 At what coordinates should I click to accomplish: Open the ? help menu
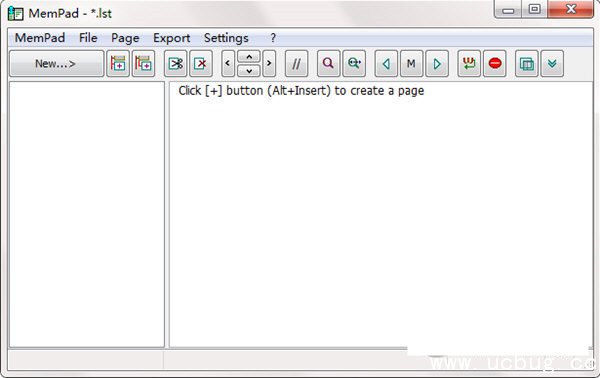coord(273,38)
